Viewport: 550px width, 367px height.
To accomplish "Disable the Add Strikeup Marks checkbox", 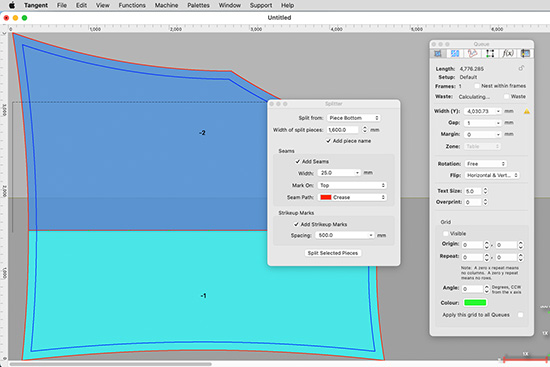I will 296,224.
